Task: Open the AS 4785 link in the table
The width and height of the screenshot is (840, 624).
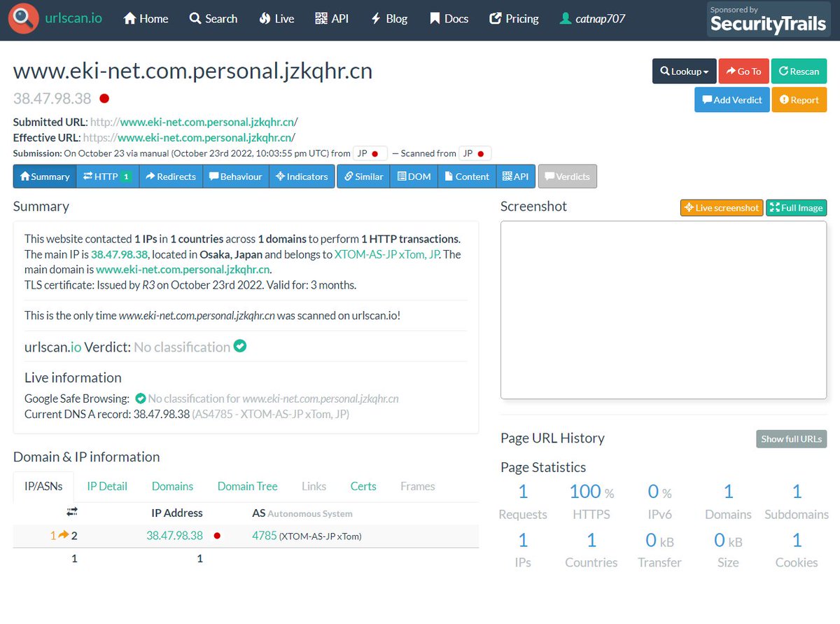Action: point(264,536)
